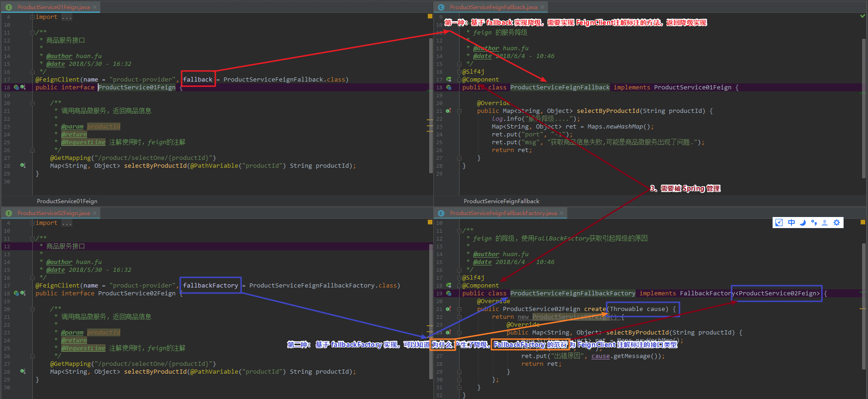The width and height of the screenshot is (868, 399).
Task: Click the vertical scrollbar of the ProductService02Feign editor
Action: click(431, 312)
